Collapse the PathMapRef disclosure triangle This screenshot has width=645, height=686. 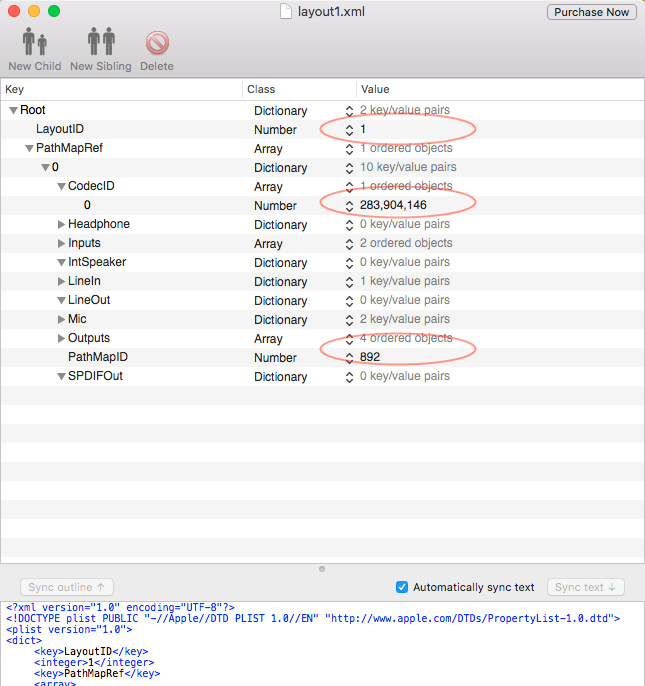coord(29,149)
